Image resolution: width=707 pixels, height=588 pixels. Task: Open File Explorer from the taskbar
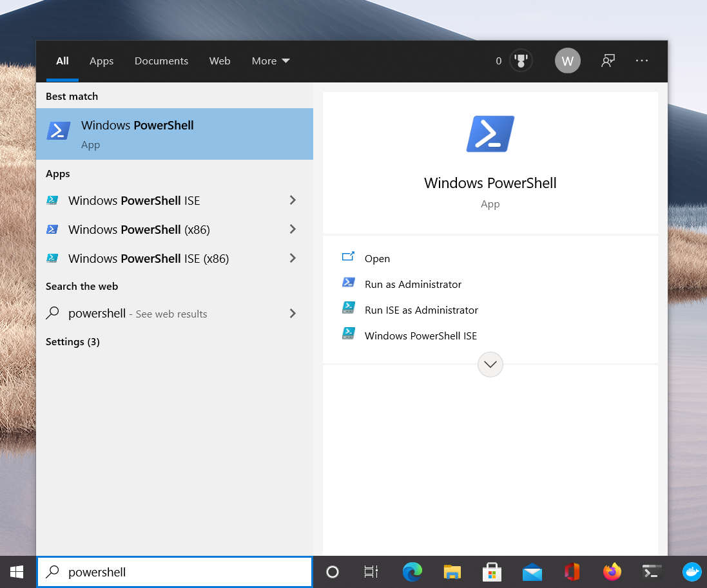pyautogui.click(x=452, y=573)
